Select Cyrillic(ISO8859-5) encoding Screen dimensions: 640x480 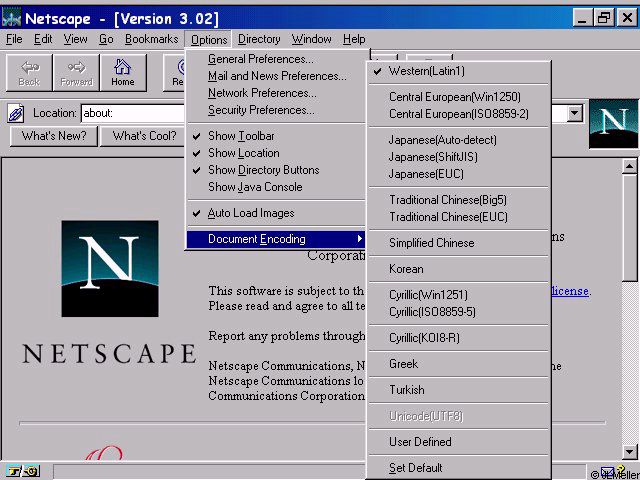[458, 312]
